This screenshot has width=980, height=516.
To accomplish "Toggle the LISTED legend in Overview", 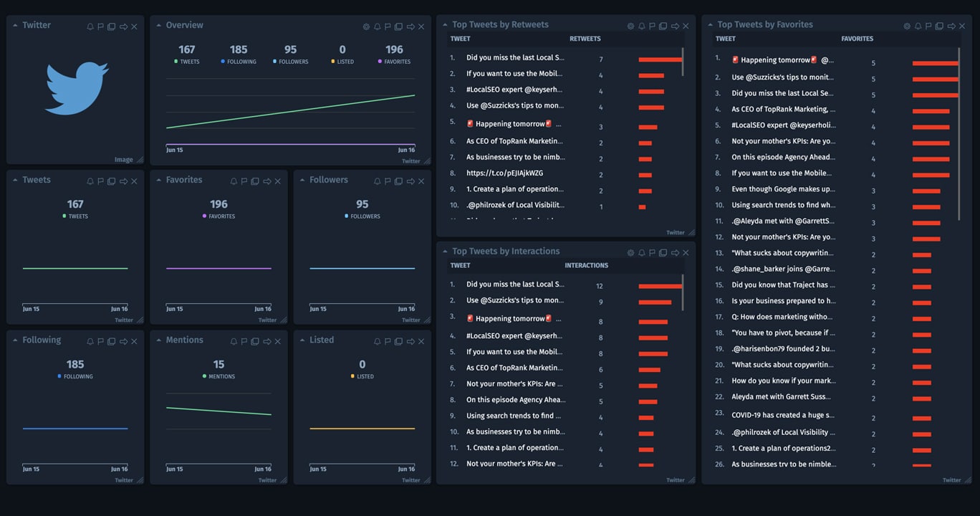I will (342, 62).
